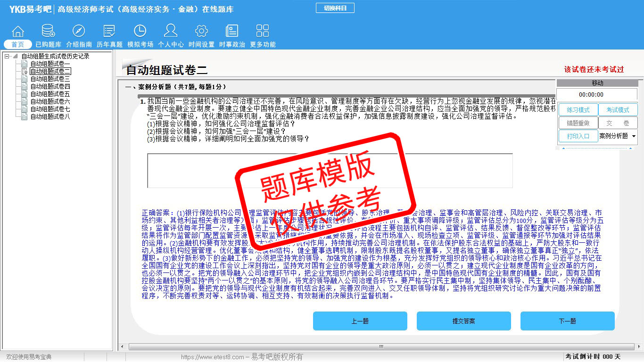This screenshot has width=644, height=362.
Task: Switch to 练习模式 practice mode
Action: pyautogui.click(x=578, y=110)
